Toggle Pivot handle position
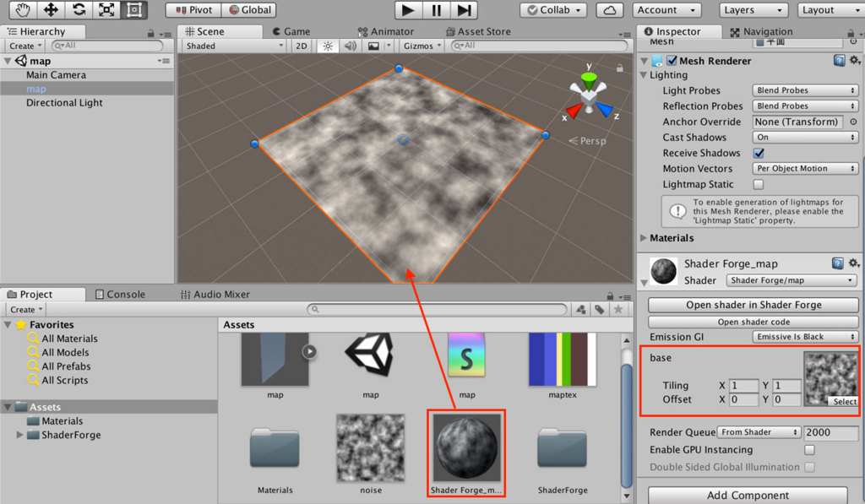Screen dimensions: 865x504 tap(193, 10)
